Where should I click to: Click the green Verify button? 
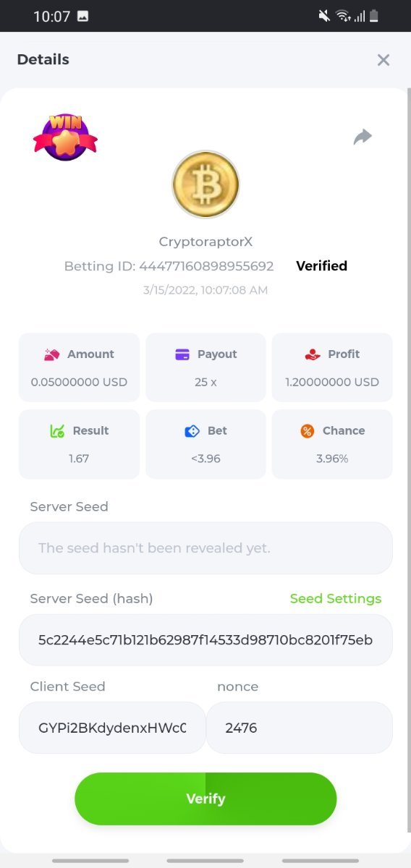[x=205, y=799]
